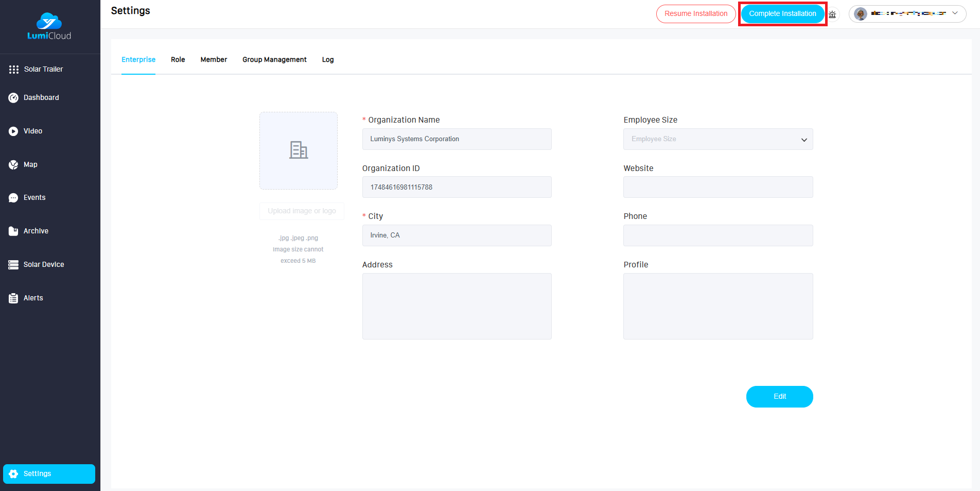The height and width of the screenshot is (491, 980).
Task: Open the Alerts clipboard icon
Action: [13, 298]
